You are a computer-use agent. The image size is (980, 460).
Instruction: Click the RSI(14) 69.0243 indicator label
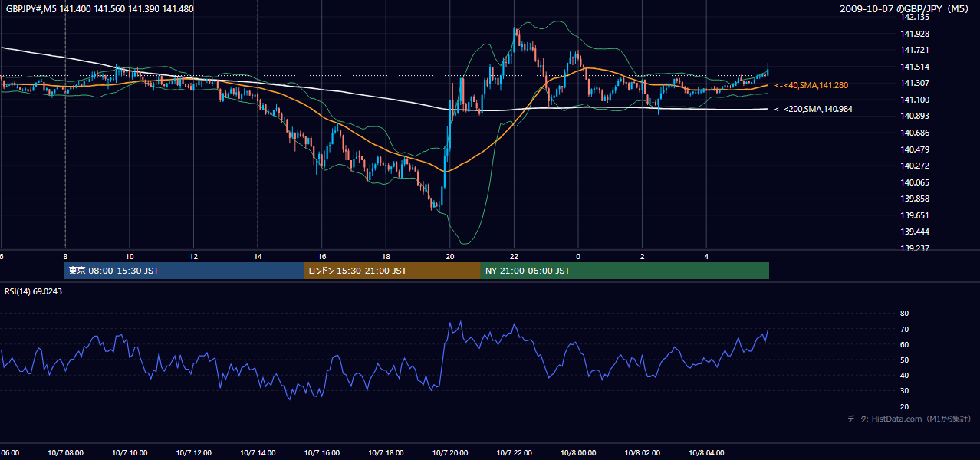point(34,292)
